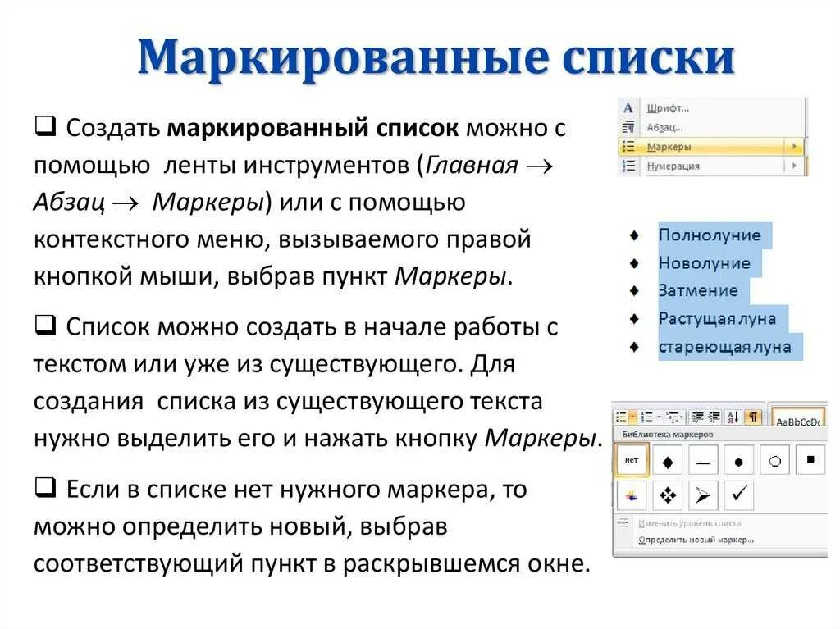Click the list item 'Полнолуние'

pyautogui.click(x=710, y=235)
